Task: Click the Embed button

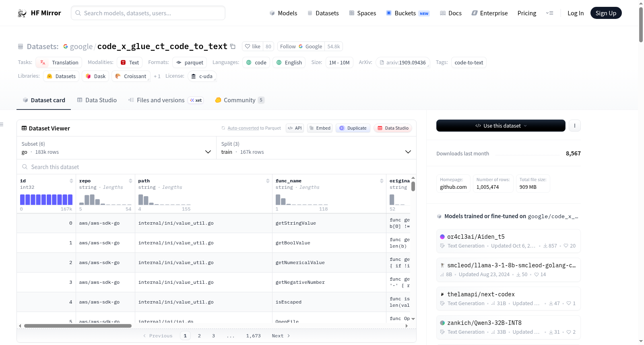Action: [320, 128]
